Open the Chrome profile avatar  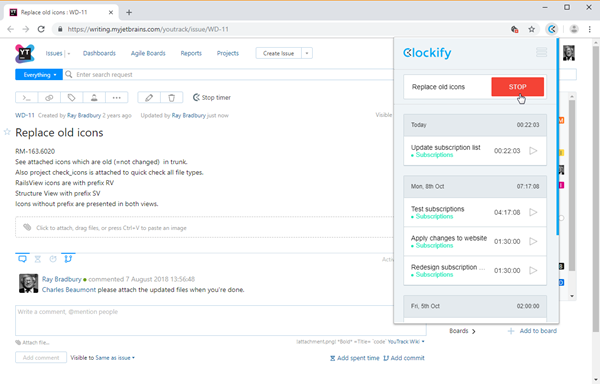coord(574,29)
